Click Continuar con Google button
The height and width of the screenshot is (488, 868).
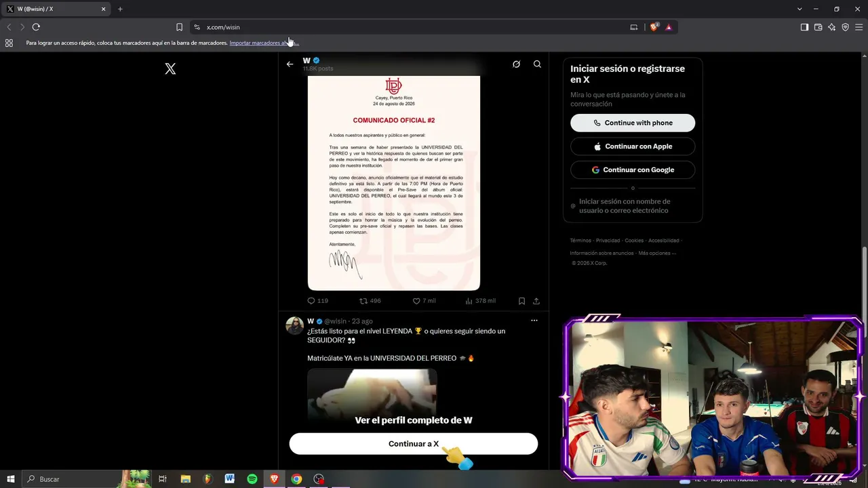click(x=633, y=169)
